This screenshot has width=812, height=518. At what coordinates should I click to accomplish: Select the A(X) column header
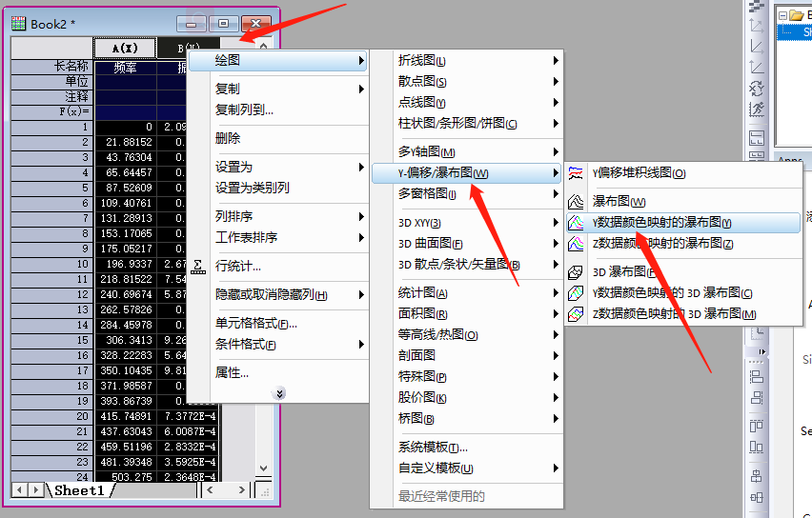[125, 49]
